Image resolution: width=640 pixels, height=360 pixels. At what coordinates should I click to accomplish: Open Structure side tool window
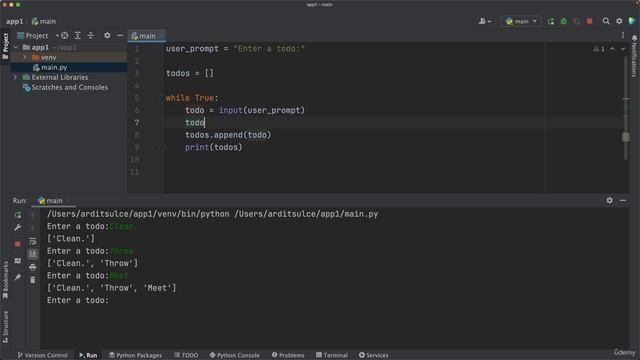5,327
